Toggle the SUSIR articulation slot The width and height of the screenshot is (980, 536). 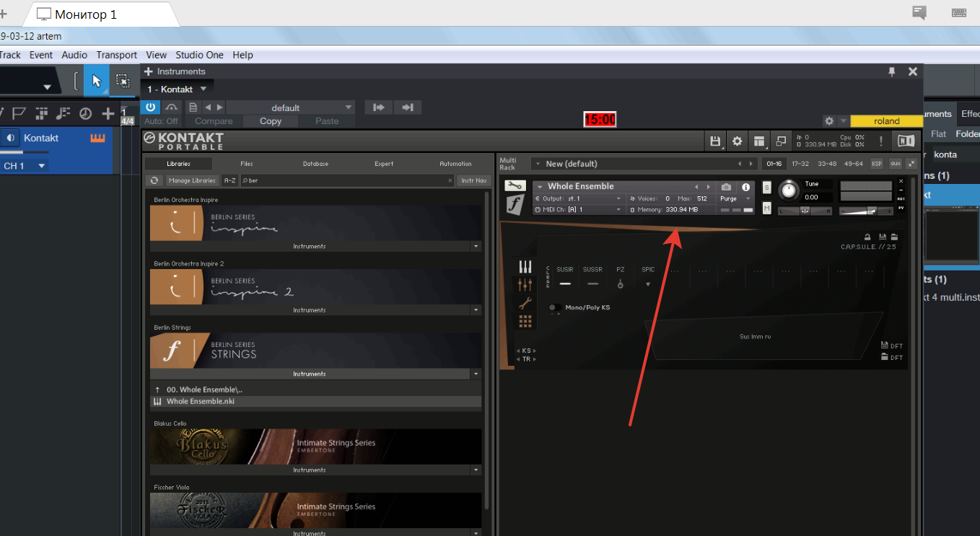tap(565, 284)
